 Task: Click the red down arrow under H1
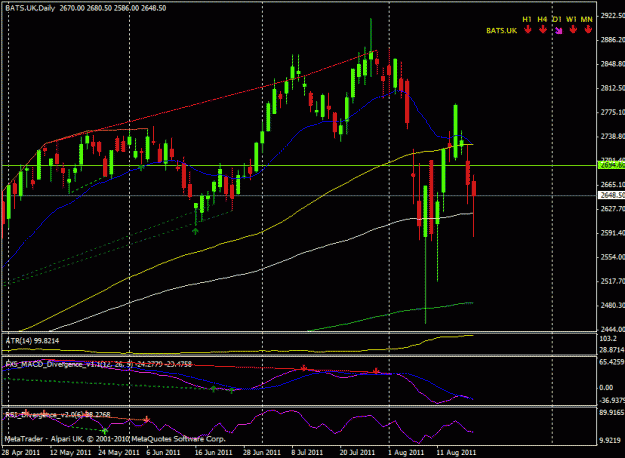pyautogui.click(x=528, y=29)
